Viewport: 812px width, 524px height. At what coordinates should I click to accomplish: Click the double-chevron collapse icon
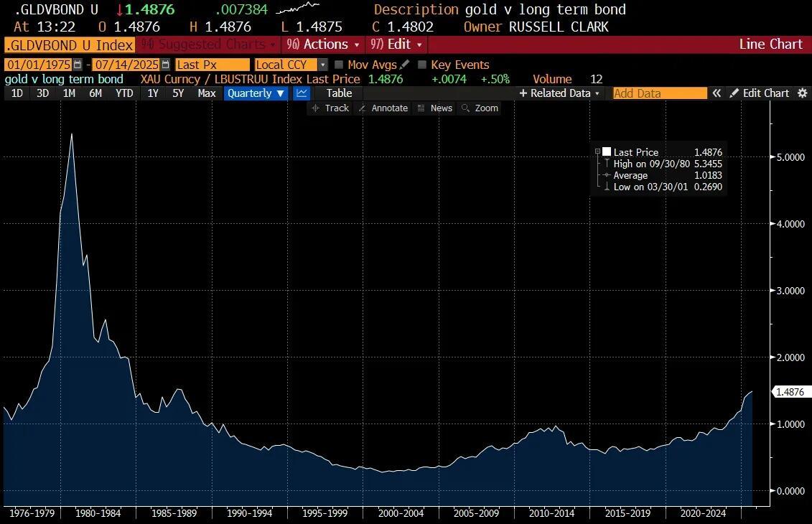[x=717, y=93]
